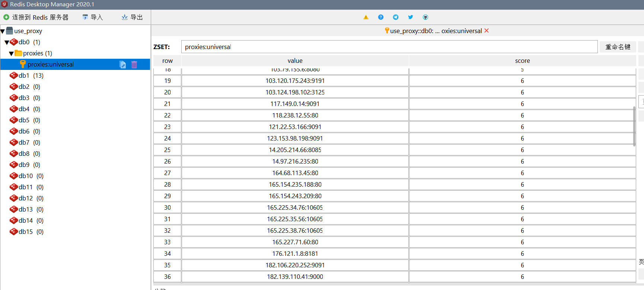This screenshot has width=644, height=290.
Task: Click the db13 database icon
Action: click(x=14, y=209)
